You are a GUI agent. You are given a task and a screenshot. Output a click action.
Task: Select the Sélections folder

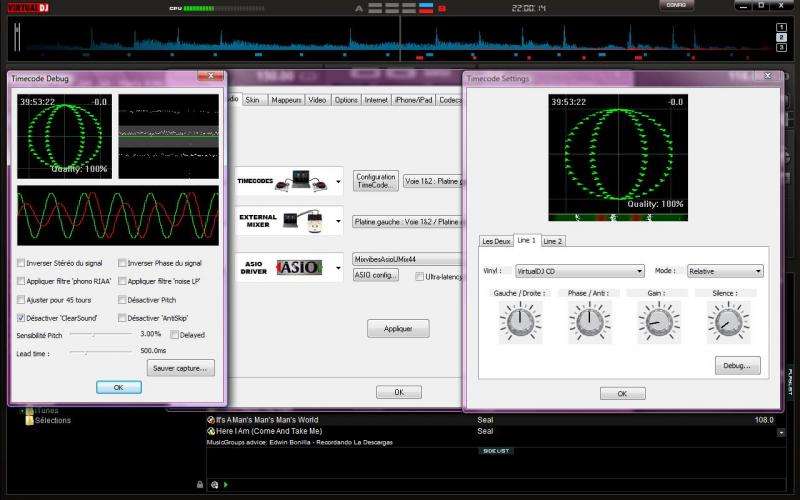(48, 420)
